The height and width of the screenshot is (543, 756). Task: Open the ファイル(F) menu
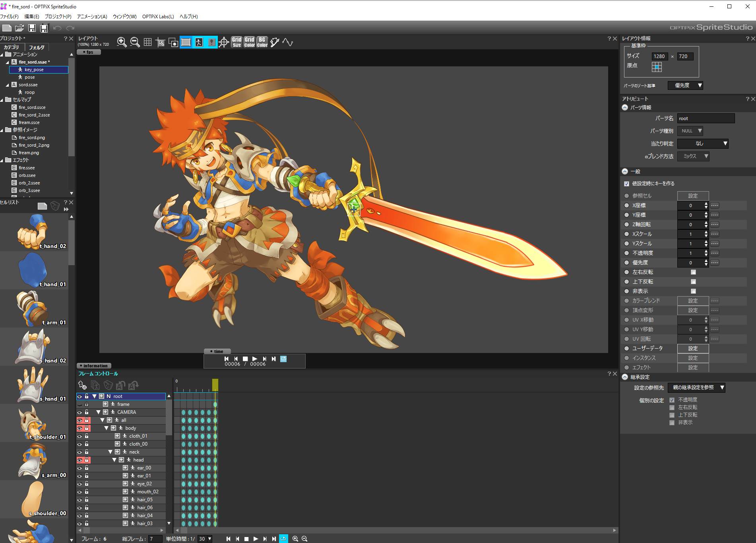[10, 17]
